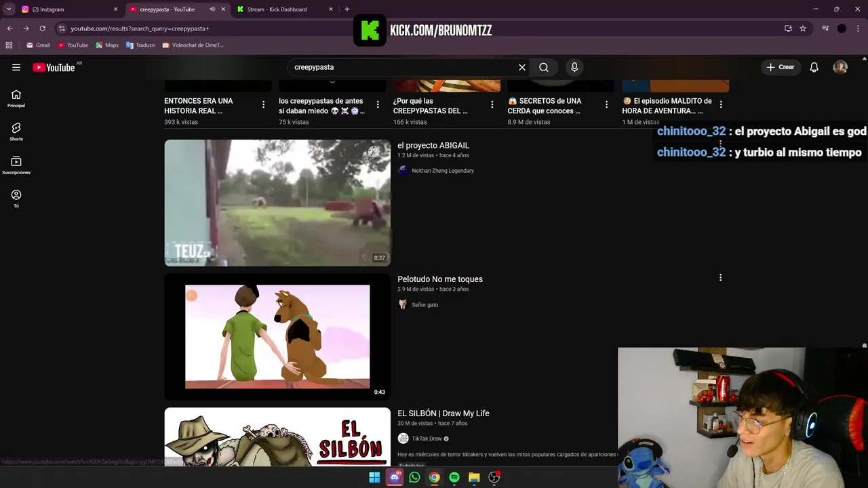Open options for los creepypastas de antes
The image size is (868, 488).
point(378,104)
